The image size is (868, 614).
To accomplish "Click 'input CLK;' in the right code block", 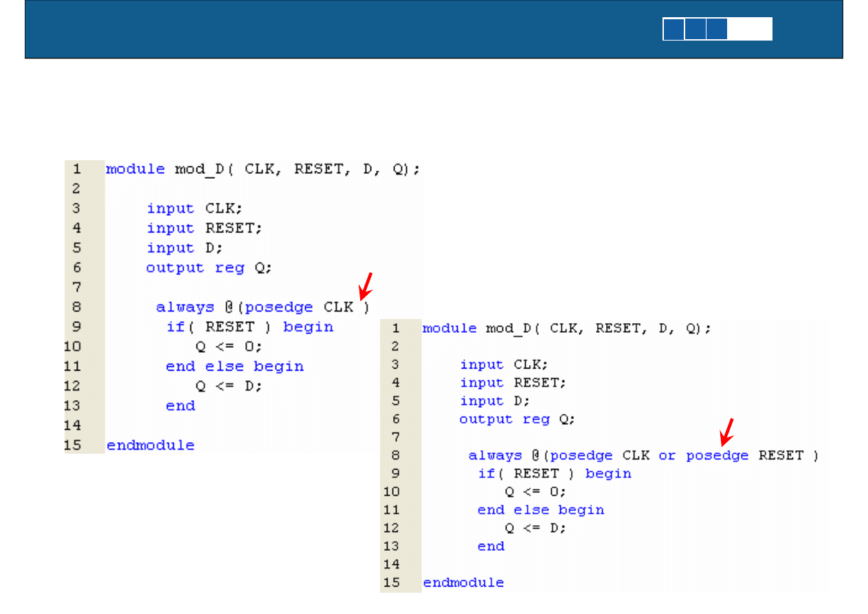I will point(504,364).
